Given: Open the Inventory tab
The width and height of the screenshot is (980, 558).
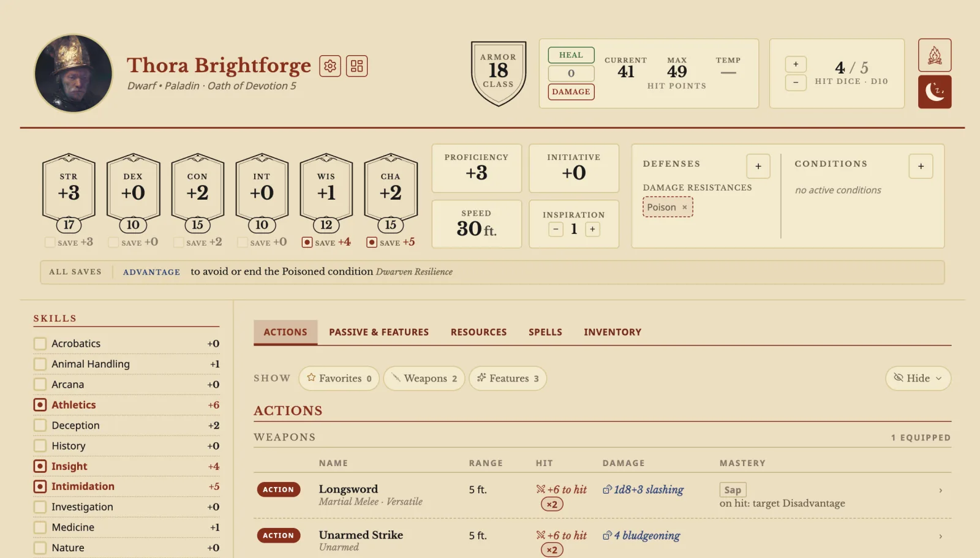Looking at the screenshot, I should pos(612,332).
